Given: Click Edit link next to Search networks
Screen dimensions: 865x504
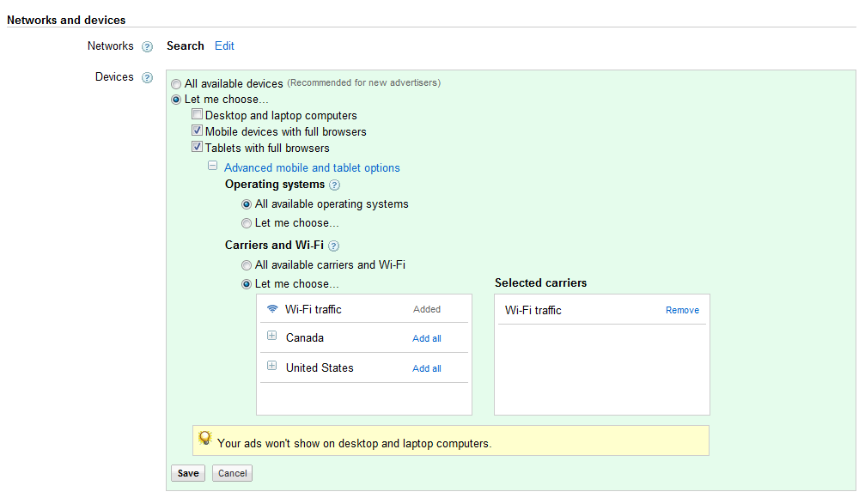Looking at the screenshot, I should coord(224,46).
